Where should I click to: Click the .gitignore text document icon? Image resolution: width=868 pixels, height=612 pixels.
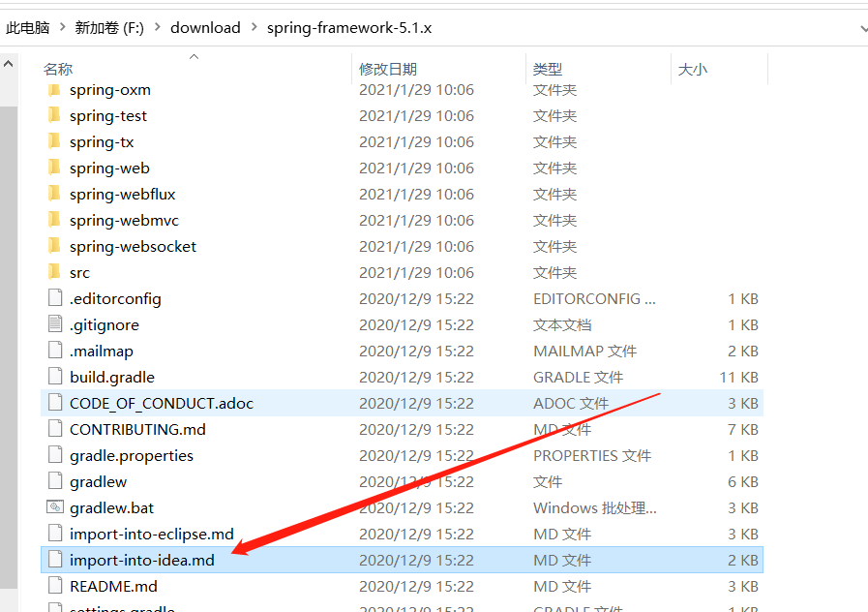pos(55,324)
